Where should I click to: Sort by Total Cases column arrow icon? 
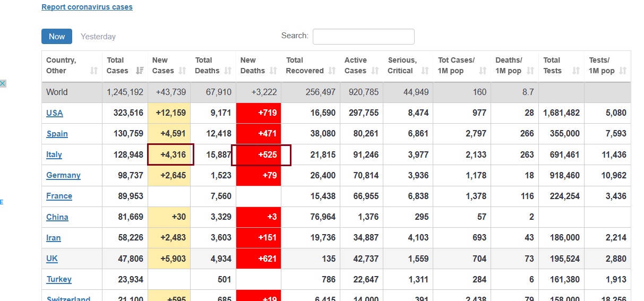[x=140, y=71]
